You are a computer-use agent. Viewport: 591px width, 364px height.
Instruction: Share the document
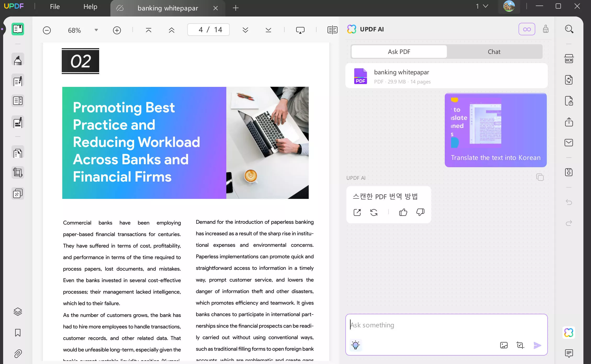(569, 122)
